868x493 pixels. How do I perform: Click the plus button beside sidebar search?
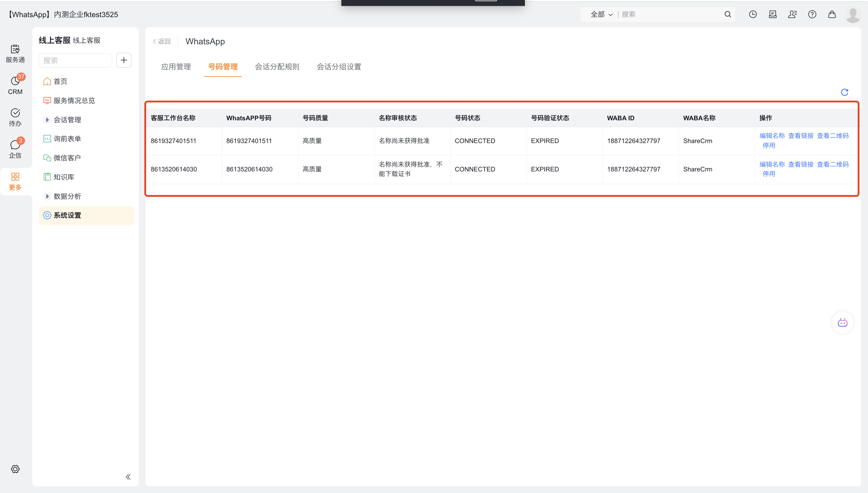pos(124,60)
